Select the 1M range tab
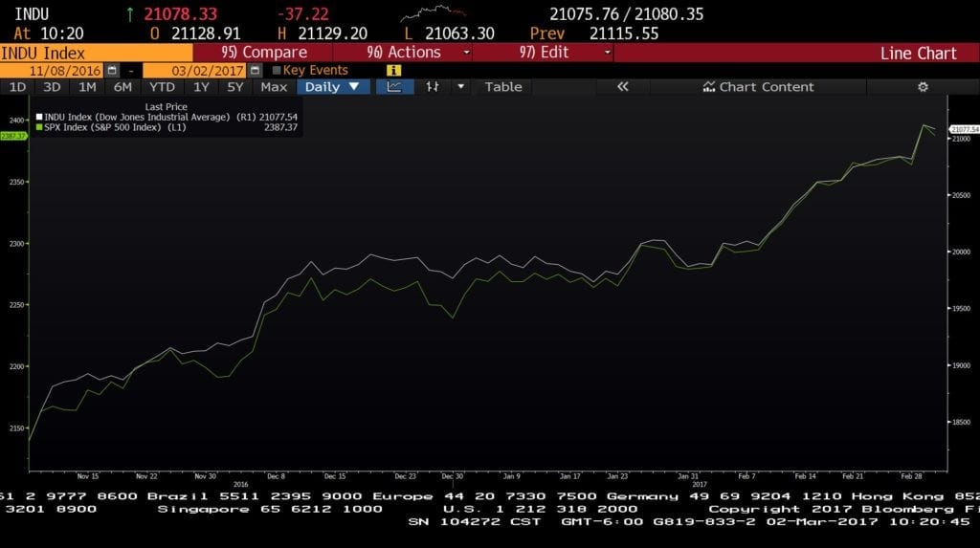The width and height of the screenshot is (980, 548). [87, 87]
